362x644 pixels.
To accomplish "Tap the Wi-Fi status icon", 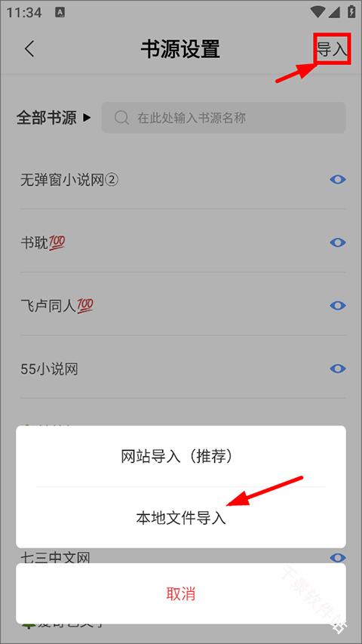I will click(x=317, y=12).
